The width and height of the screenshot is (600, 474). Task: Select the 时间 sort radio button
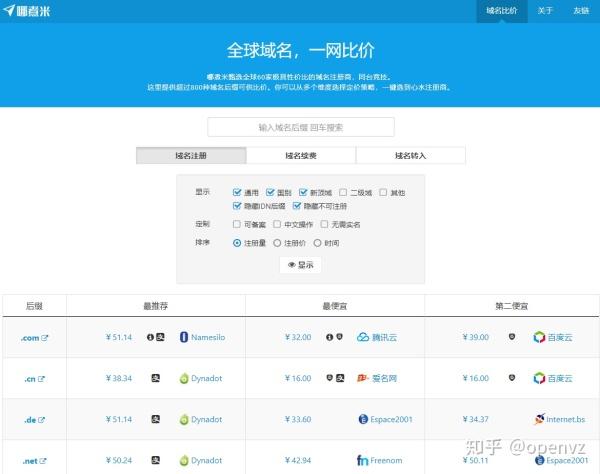click(x=317, y=243)
